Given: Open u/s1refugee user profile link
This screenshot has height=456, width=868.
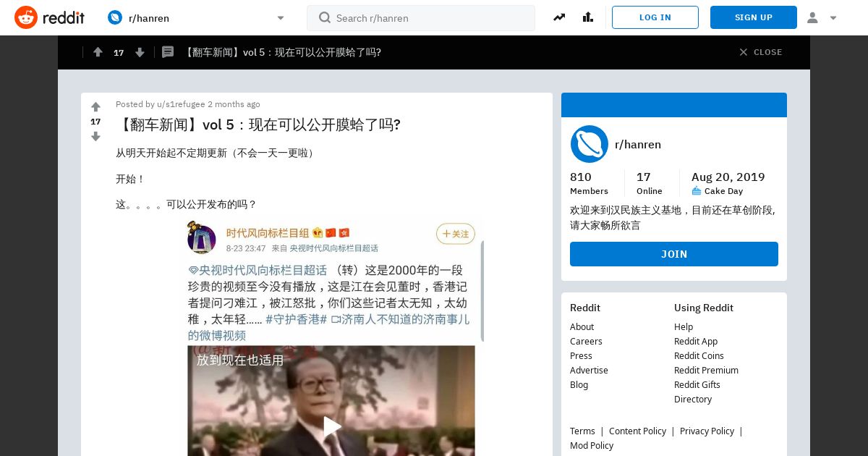Looking at the screenshot, I should point(181,104).
